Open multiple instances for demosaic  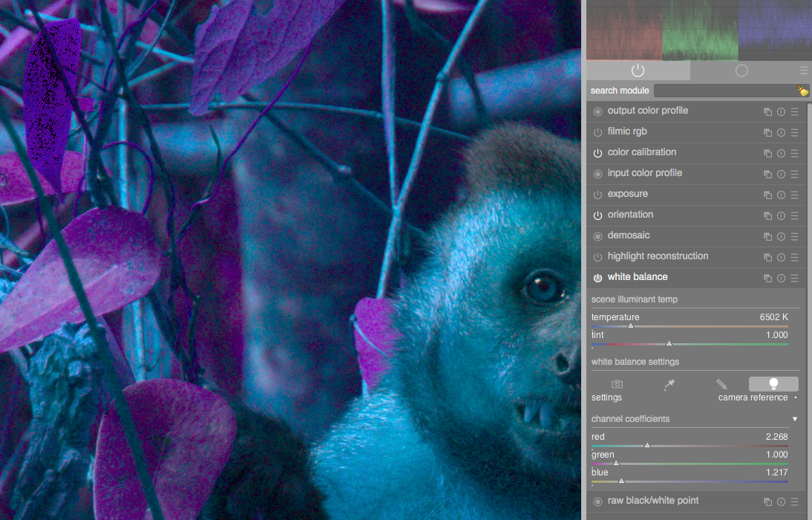[767, 236]
